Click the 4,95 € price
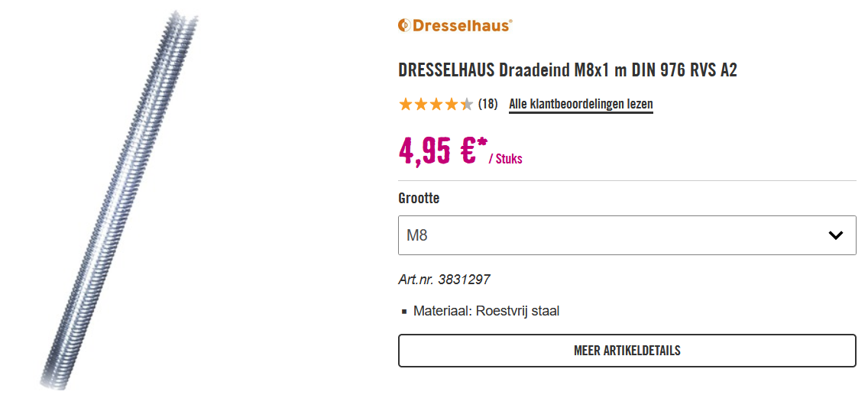868x411 pixels. pyautogui.click(x=437, y=151)
